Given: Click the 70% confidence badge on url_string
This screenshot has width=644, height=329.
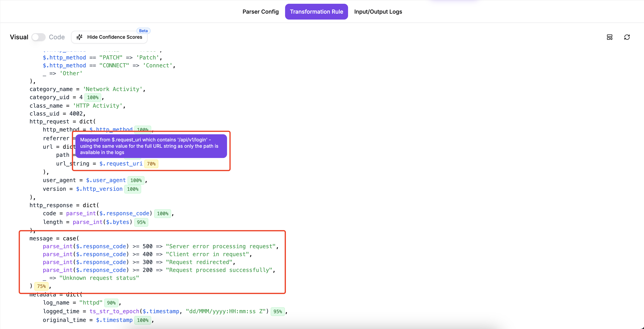Looking at the screenshot, I should pos(151,164).
